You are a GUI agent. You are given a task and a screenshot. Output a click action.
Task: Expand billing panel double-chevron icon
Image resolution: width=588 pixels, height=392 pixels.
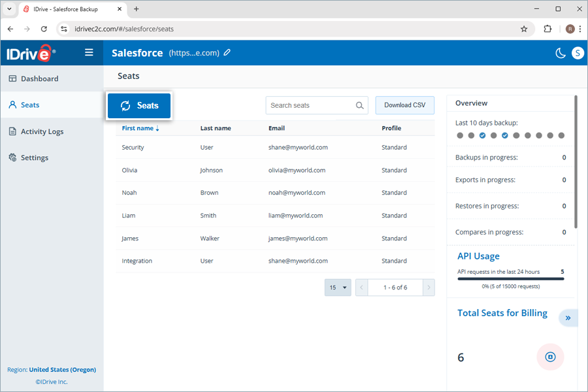[568, 318]
